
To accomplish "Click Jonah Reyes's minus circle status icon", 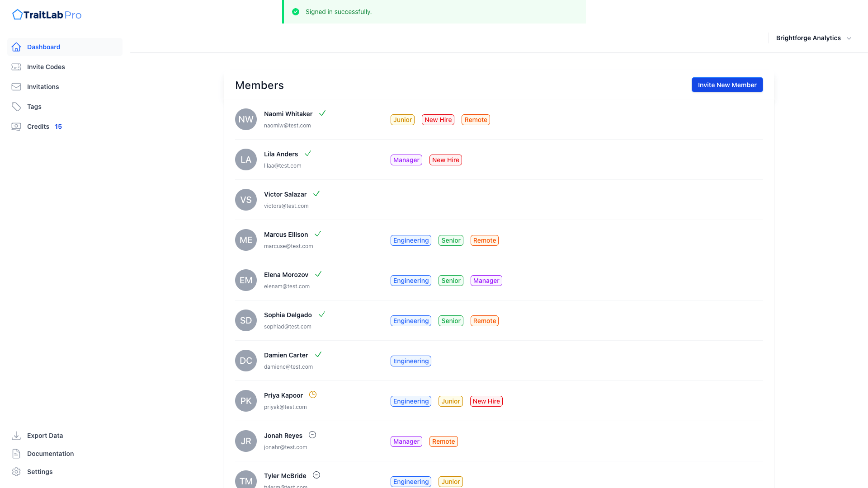I will [312, 435].
